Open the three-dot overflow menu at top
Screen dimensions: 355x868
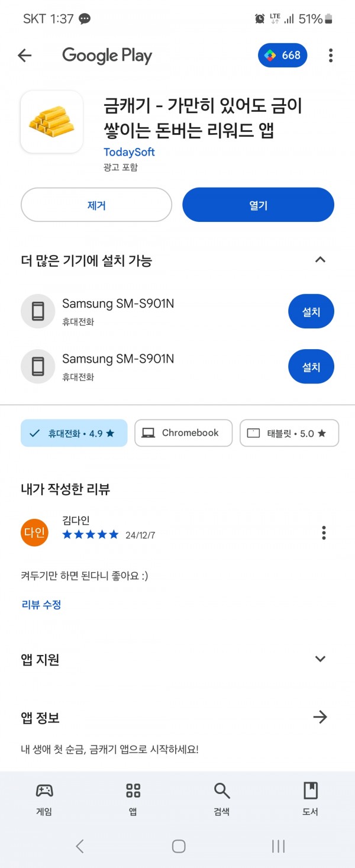click(x=331, y=56)
